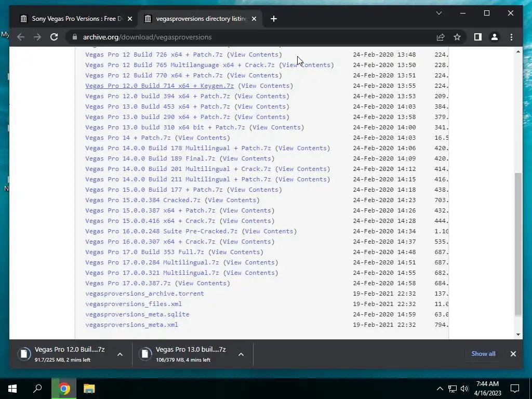Open Vegas Pro 17.0.0.284 Multilingual.7z
The width and height of the screenshot is (532, 399).
tap(152, 262)
